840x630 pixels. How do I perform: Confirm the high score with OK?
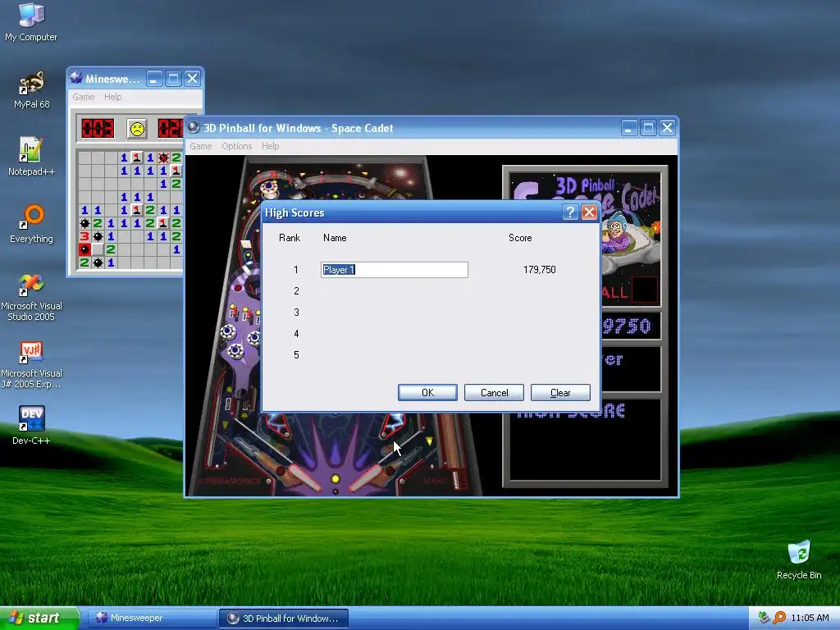(x=427, y=393)
